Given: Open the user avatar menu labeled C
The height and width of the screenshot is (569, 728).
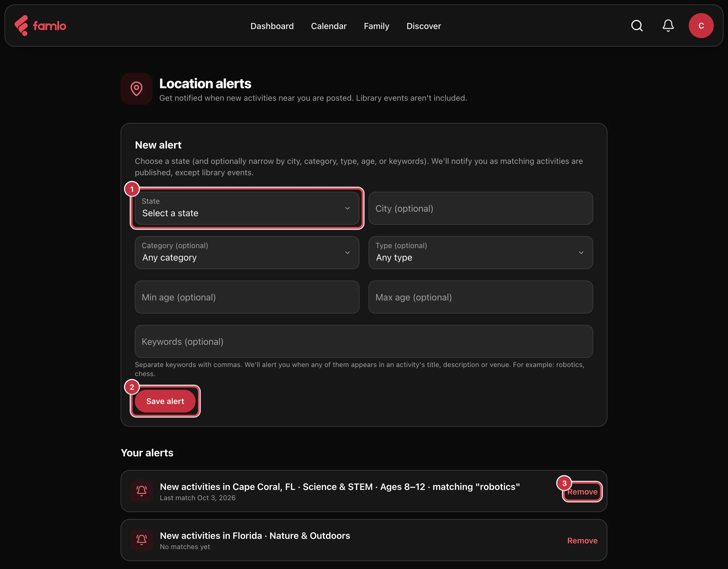Looking at the screenshot, I should tap(701, 26).
